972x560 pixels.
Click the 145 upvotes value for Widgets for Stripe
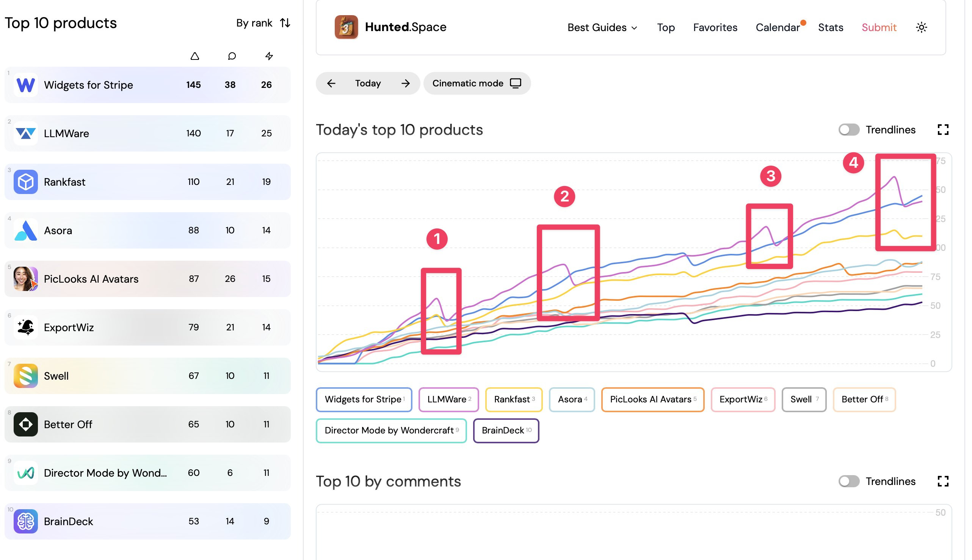click(x=194, y=84)
